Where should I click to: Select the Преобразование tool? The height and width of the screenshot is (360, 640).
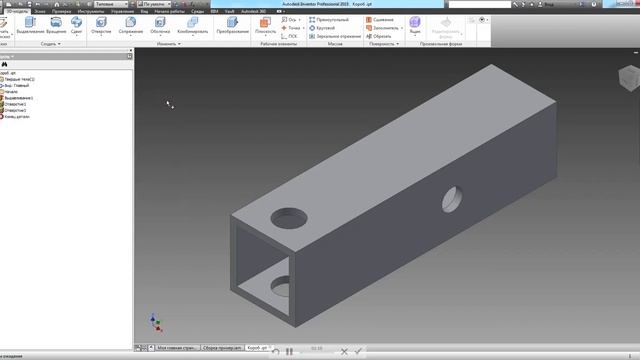233,25
